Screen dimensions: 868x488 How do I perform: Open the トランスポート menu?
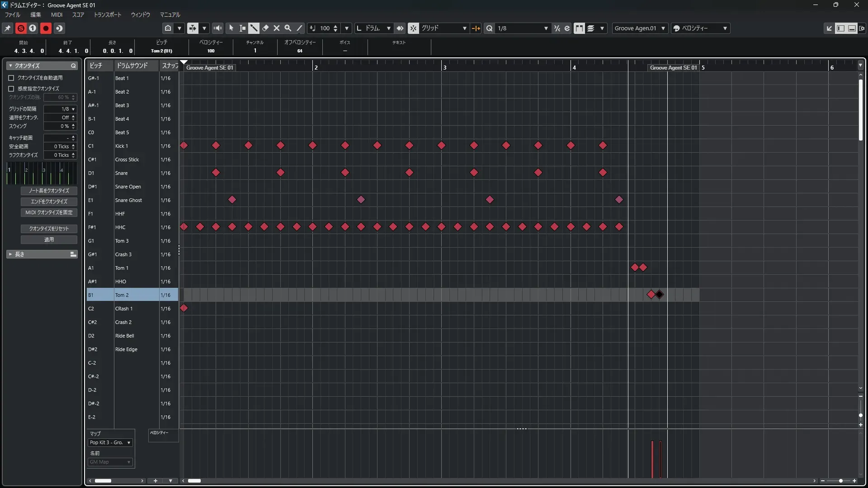(107, 14)
